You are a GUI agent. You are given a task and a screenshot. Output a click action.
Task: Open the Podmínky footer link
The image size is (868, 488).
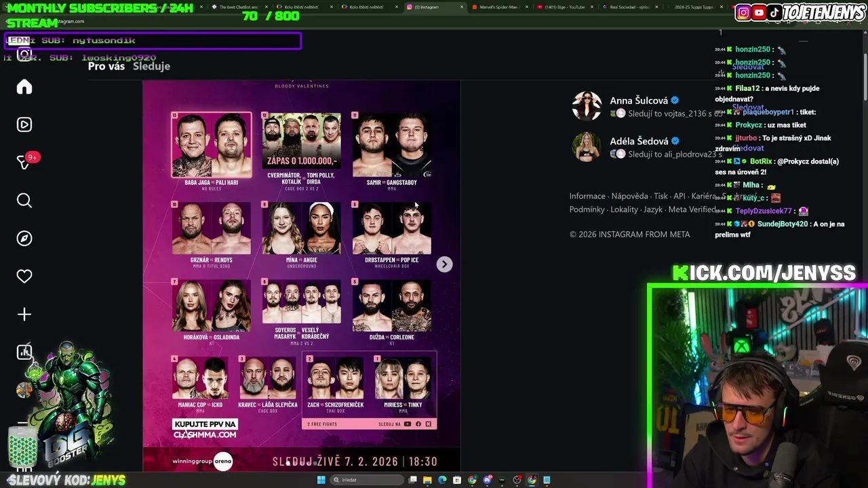tap(587, 209)
